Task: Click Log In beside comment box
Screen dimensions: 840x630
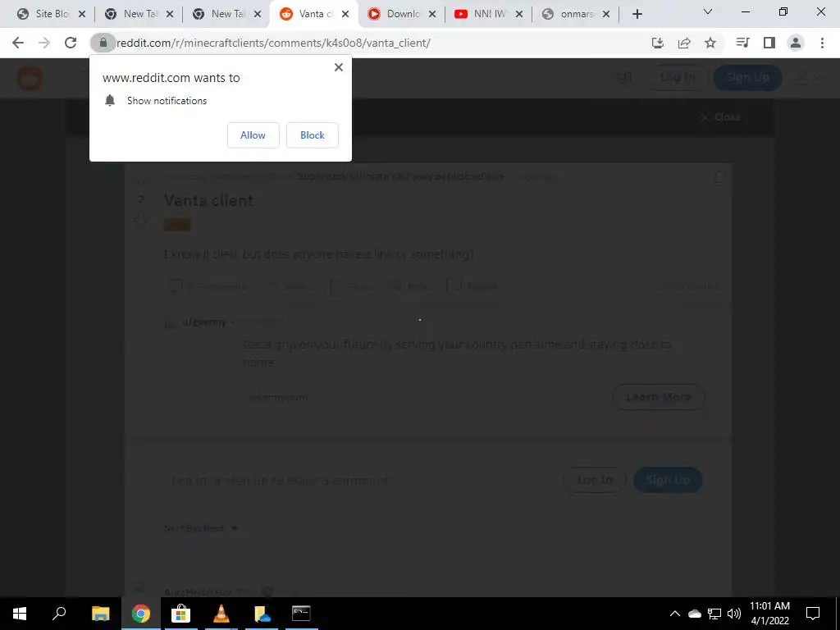Action: (595, 479)
